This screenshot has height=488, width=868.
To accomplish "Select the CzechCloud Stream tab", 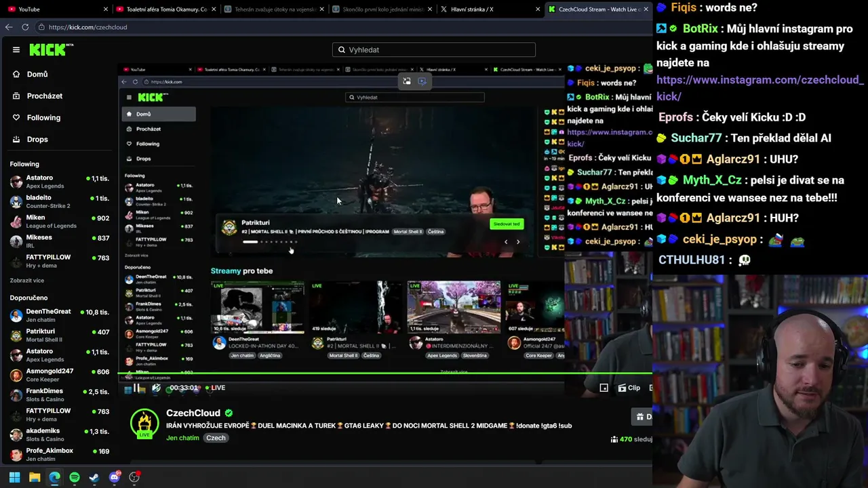I will tap(597, 9).
